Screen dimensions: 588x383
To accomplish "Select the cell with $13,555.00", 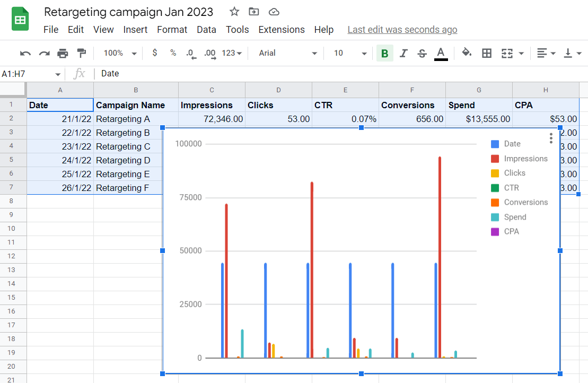I will (x=479, y=119).
